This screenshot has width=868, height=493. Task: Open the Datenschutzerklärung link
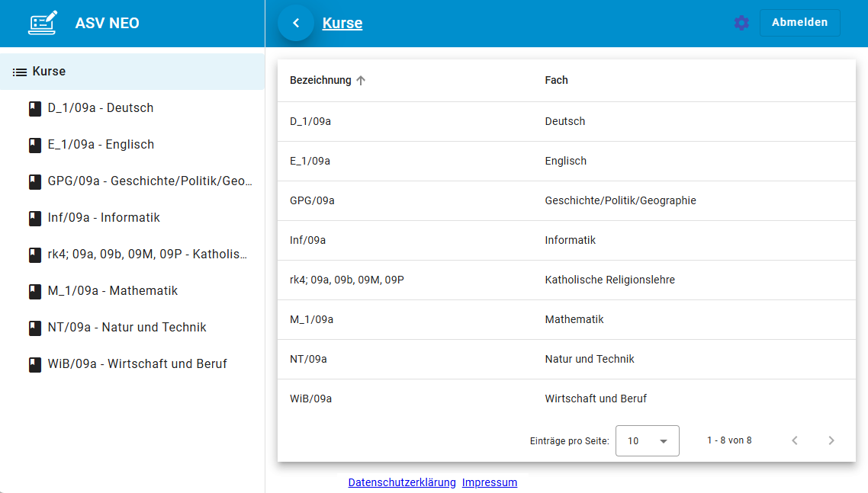tap(402, 482)
